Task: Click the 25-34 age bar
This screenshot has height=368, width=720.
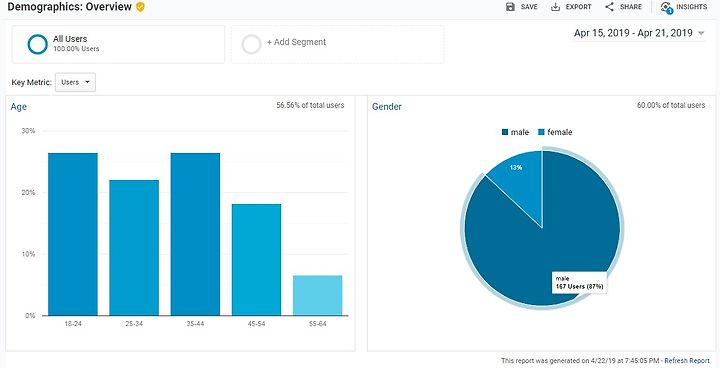Action: coord(134,248)
